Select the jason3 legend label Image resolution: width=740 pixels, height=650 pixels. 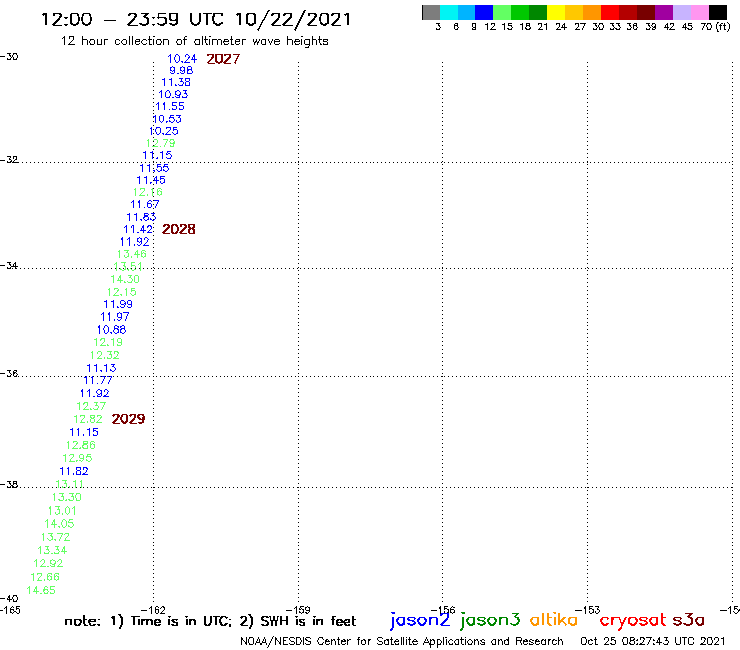click(x=490, y=620)
